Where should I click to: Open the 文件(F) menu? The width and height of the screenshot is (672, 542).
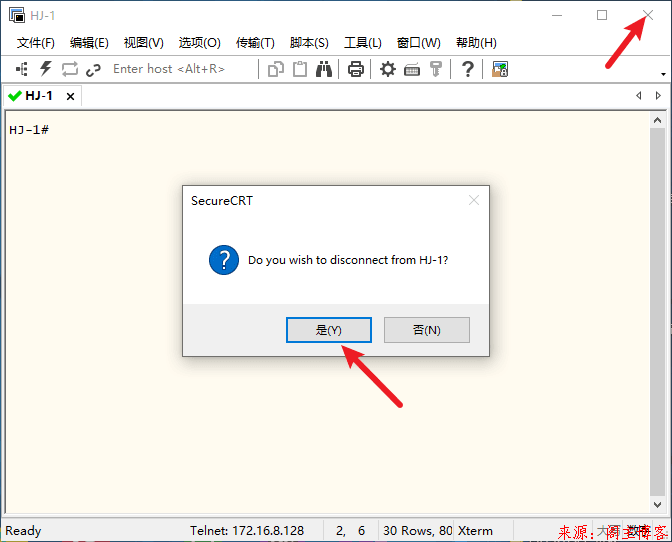36,43
